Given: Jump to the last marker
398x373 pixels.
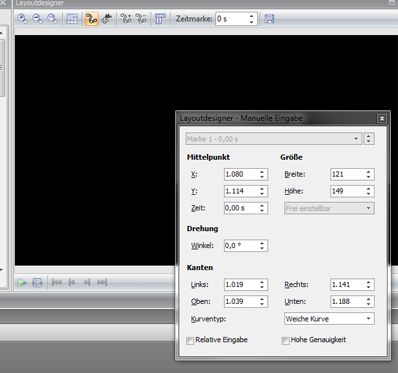Looking at the screenshot, I should point(102,282).
